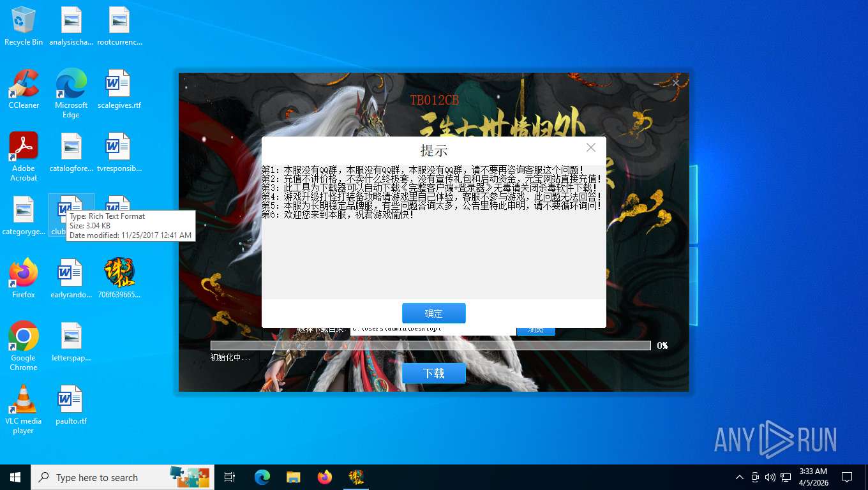Select the earlyrando... document

tap(71, 279)
